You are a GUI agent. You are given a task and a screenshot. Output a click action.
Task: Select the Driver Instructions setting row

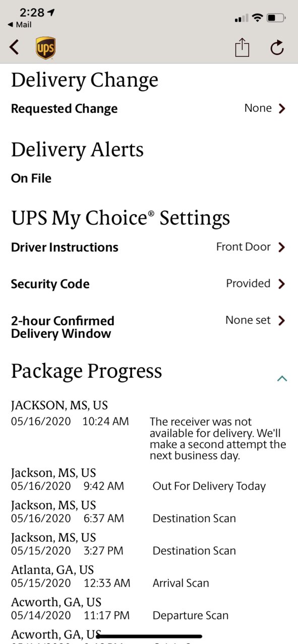point(149,247)
